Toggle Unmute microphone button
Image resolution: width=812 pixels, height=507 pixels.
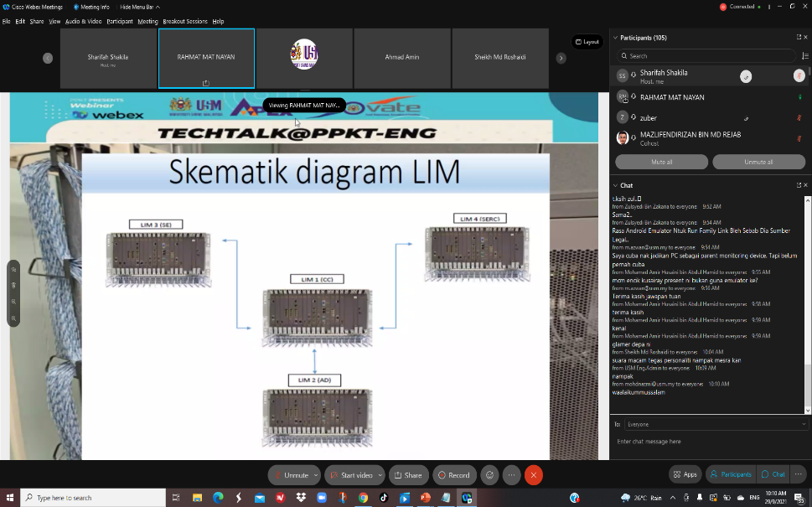coord(290,475)
